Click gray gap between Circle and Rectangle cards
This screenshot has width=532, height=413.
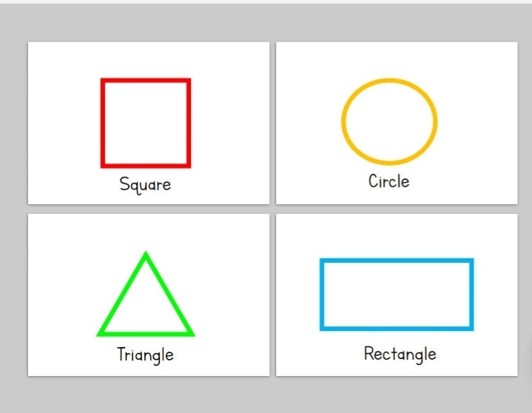point(397,209)
